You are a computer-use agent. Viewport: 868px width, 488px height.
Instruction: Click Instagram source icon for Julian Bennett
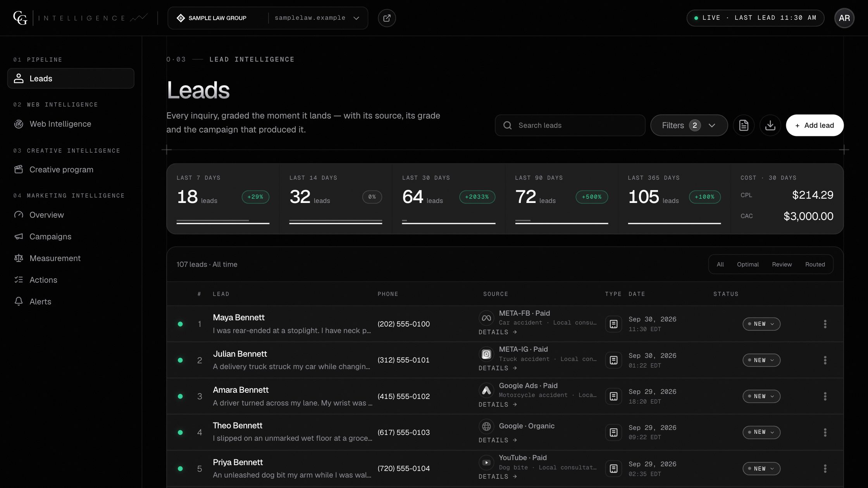[x=486, y=354]
